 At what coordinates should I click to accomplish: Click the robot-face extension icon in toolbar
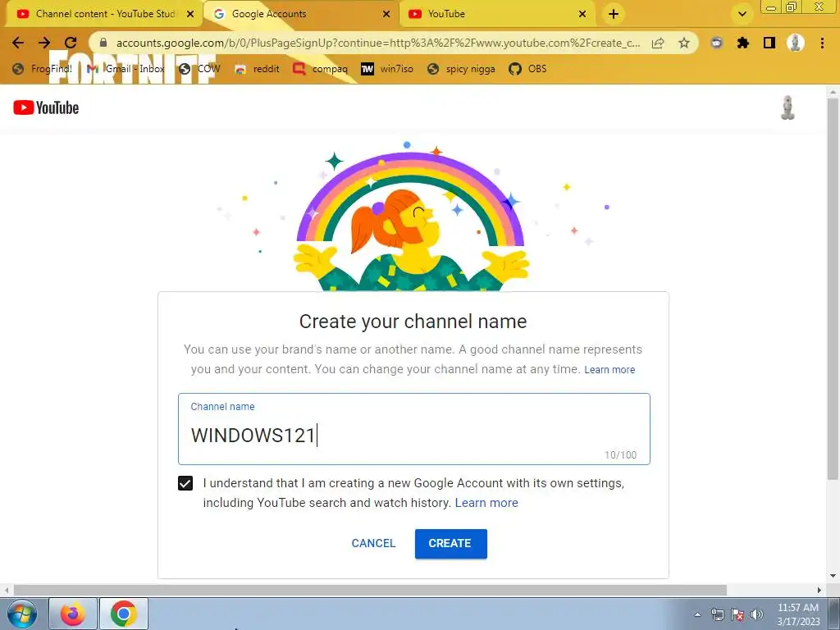click(716, 43)
